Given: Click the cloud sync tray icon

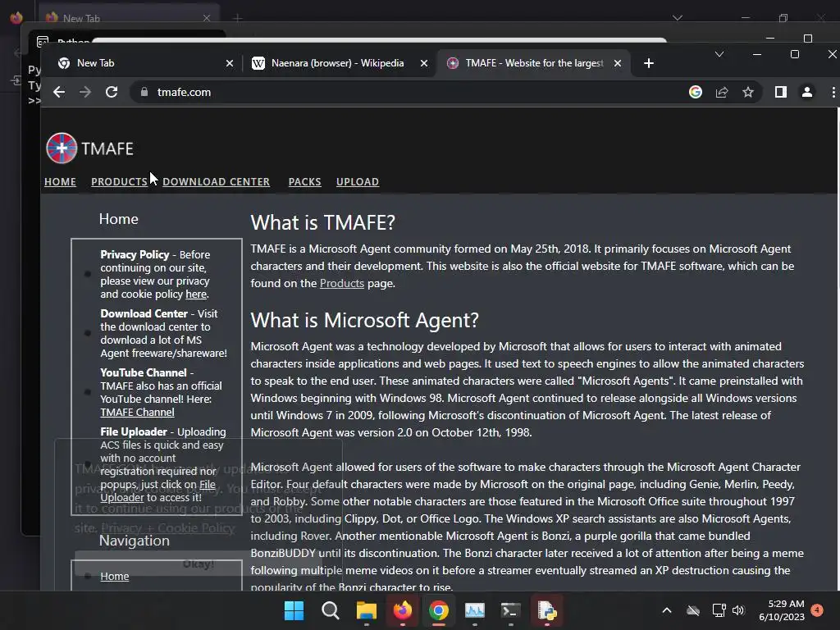Looking at the screenshot, I should 693,610.
